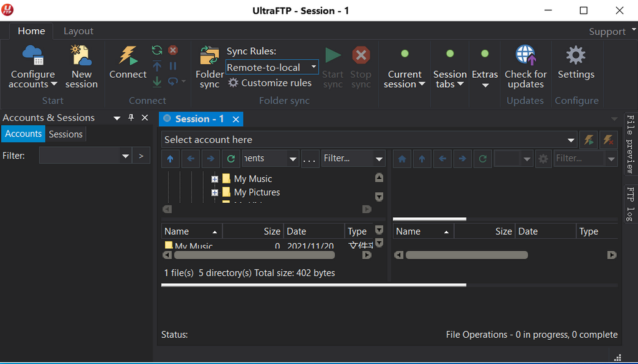The width and height of the screenshot is (638, 364).
Task: Click the green download arrow icon
Action: tap(156, 82)
